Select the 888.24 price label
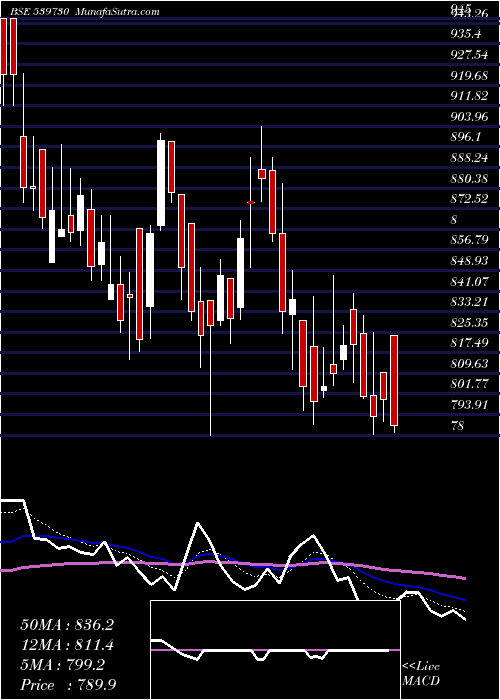 click(470, 158)
